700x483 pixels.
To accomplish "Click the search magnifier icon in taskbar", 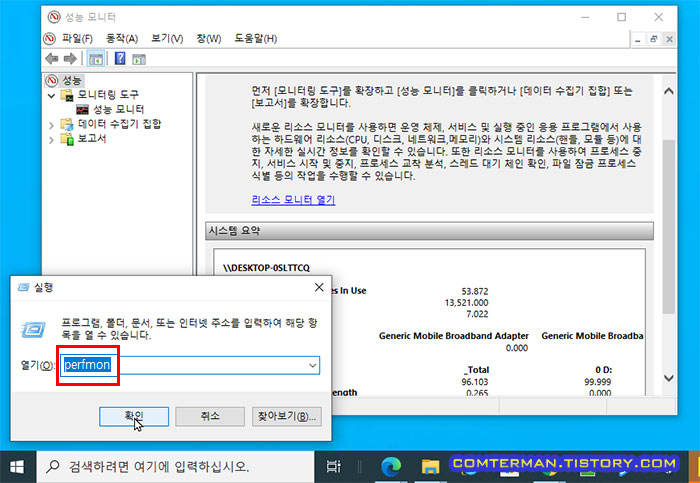I will pyautogui.click(x=53, y=466).
